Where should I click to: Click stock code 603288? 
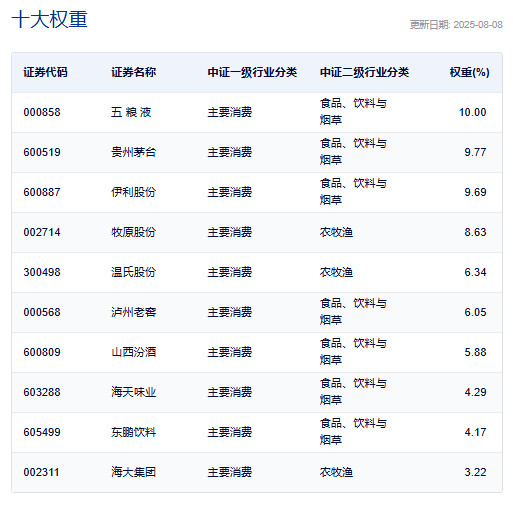click(42, 392)
